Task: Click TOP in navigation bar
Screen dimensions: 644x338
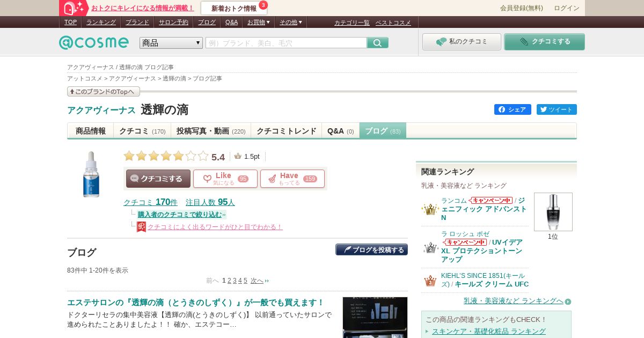Action: (x=70, y=22)
